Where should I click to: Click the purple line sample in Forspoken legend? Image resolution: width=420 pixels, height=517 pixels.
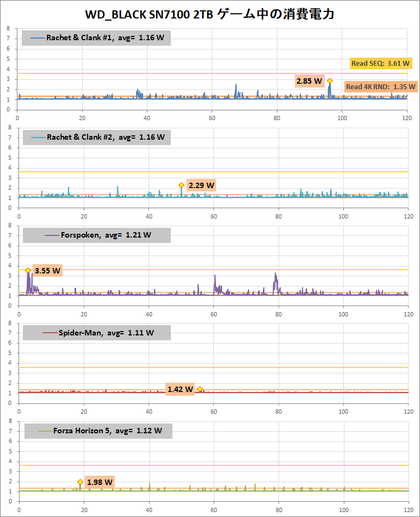pyautogui.click(x=52, y=235)
